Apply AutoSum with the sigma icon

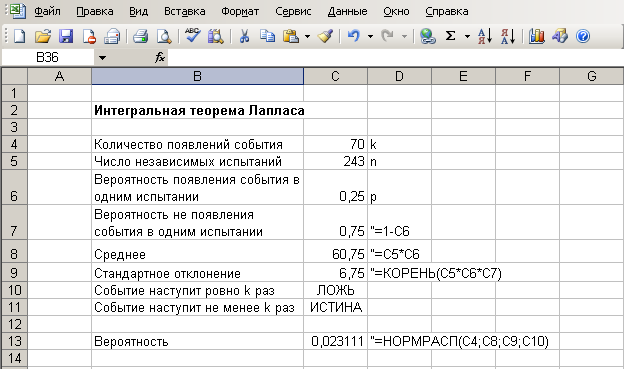pos(450,36)
